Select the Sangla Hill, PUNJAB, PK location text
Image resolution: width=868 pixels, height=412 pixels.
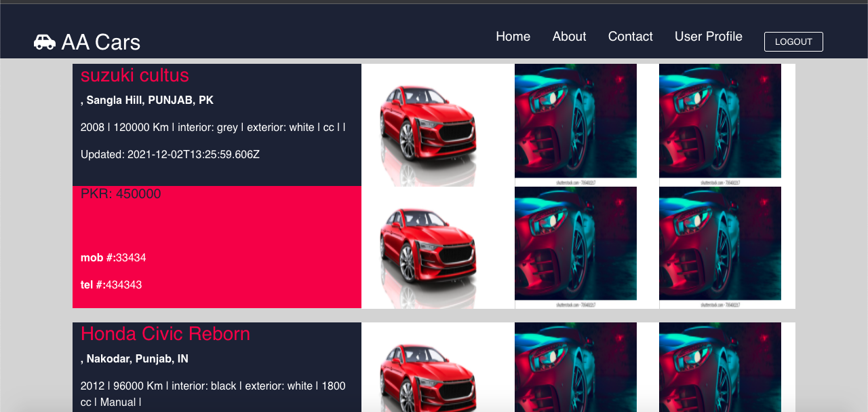(147, 100)
